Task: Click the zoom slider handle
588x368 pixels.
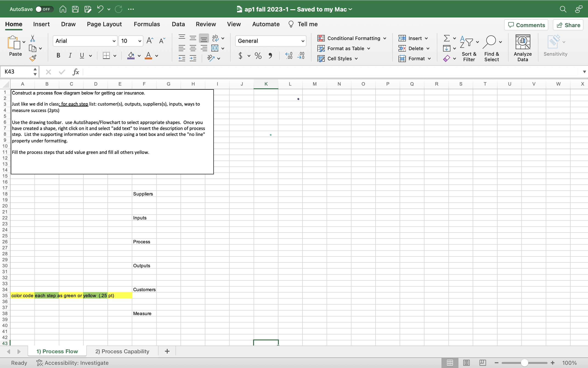Action: (x=524, y=363)
